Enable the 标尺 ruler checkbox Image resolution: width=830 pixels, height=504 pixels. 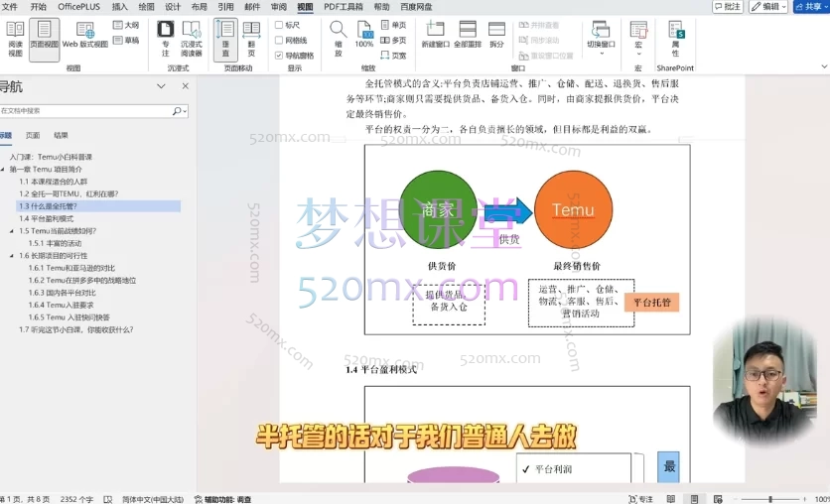[279, 25]
